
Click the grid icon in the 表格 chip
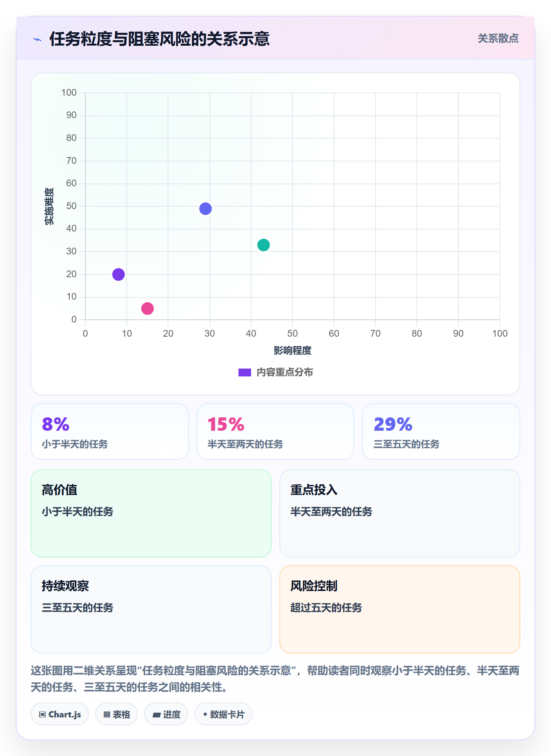107,715
